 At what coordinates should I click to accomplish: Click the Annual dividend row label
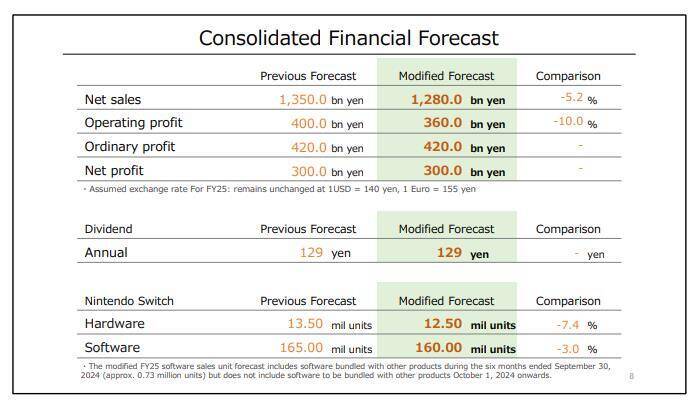pos(106,253)
